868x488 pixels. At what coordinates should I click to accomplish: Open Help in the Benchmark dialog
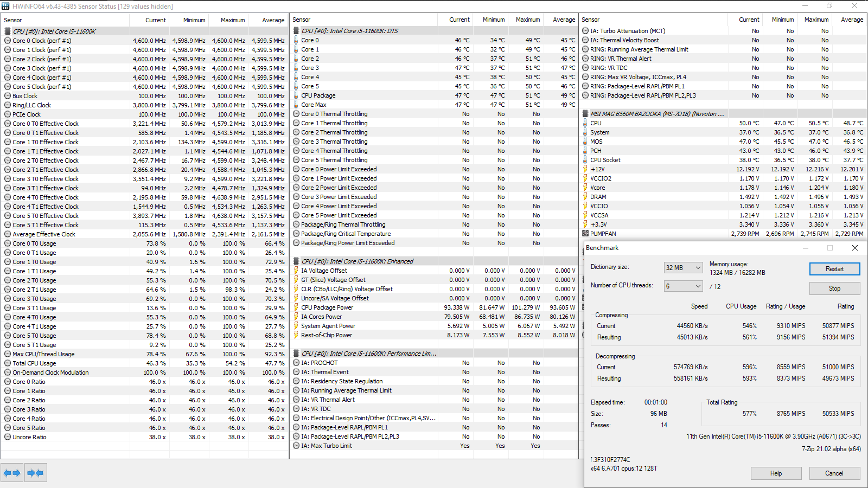point(776,473)
